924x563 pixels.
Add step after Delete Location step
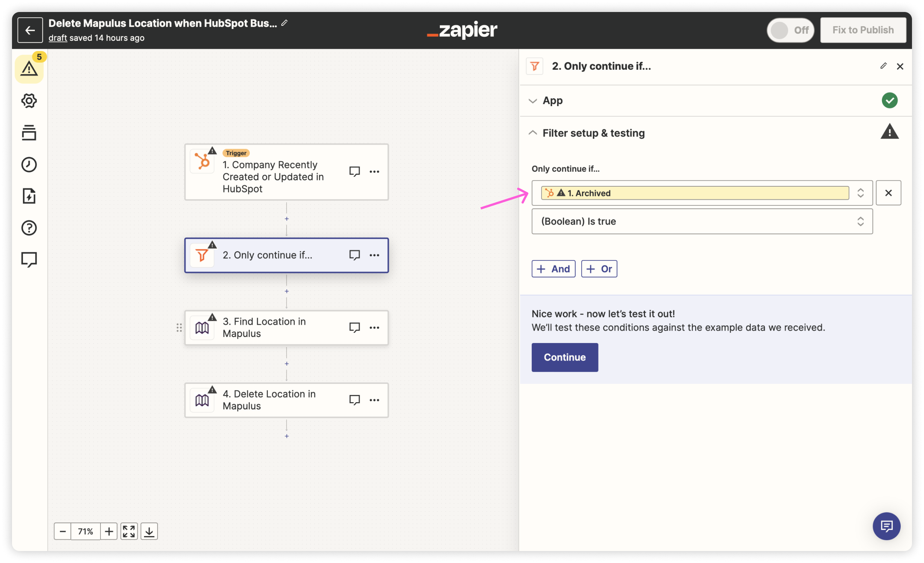286,436
